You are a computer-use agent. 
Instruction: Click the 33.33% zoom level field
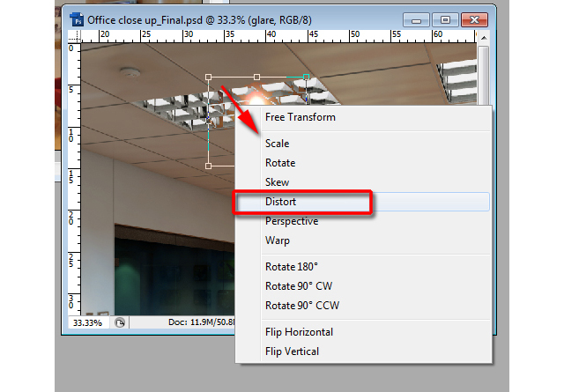(88, 323)
